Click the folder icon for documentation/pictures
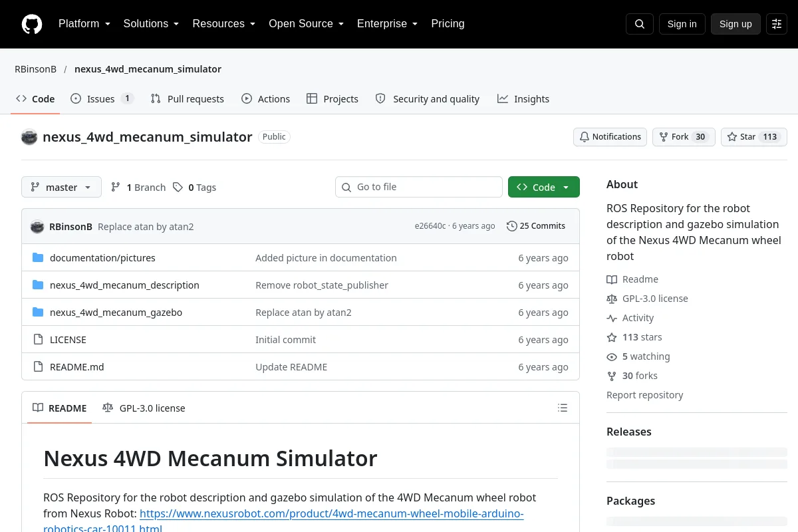 38,258
